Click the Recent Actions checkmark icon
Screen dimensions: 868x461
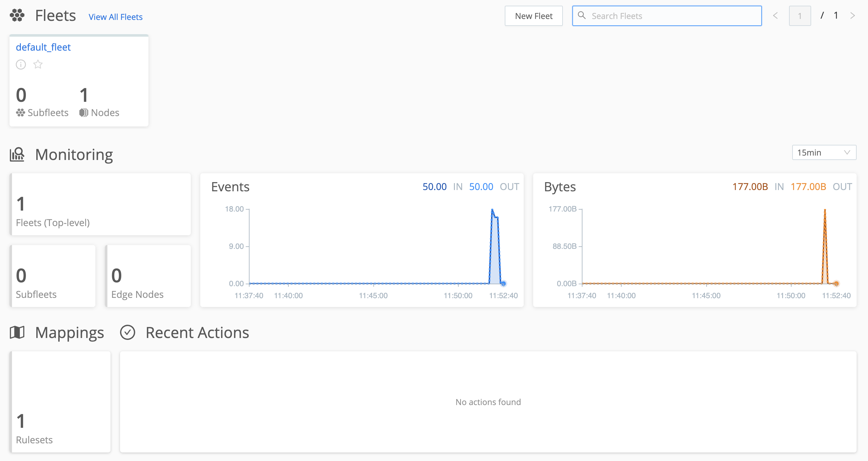click(128, 333)
